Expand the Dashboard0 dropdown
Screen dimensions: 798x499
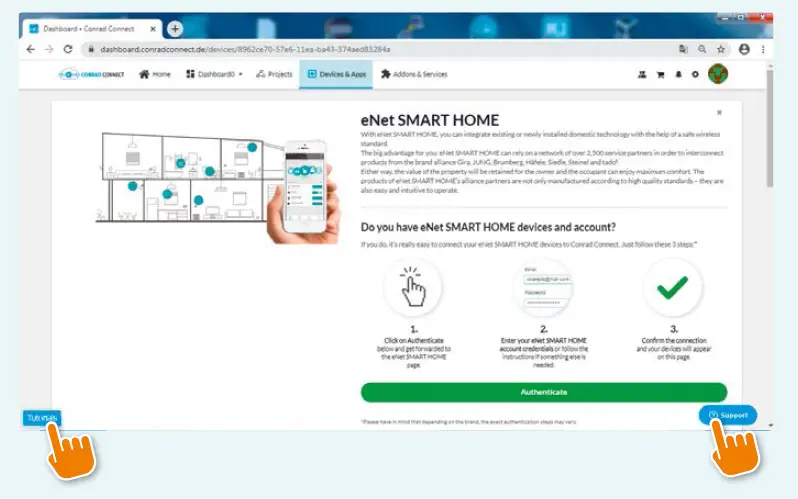click(x=214, y=74)
